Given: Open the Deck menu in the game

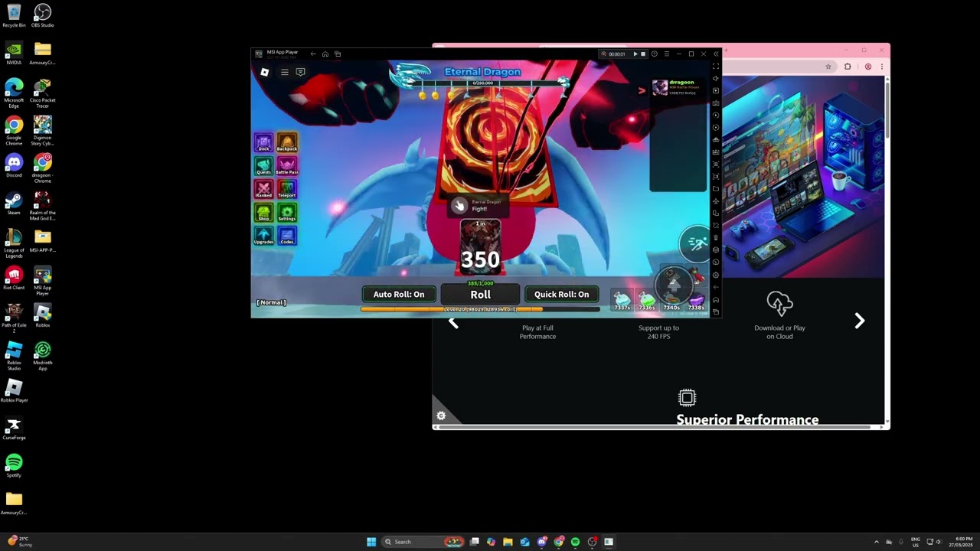Looking at the screenshot, I should click(263, 142).
